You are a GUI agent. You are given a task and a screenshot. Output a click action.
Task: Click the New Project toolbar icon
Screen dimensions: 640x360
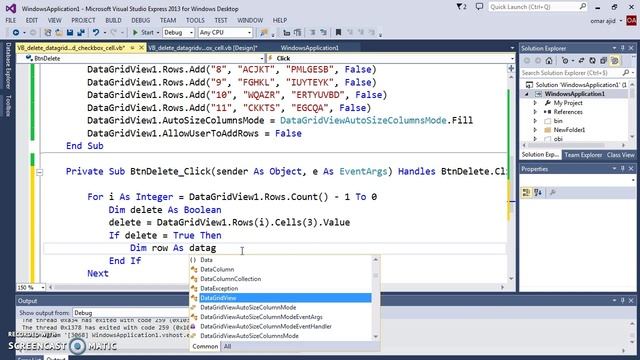pos(48,32)
